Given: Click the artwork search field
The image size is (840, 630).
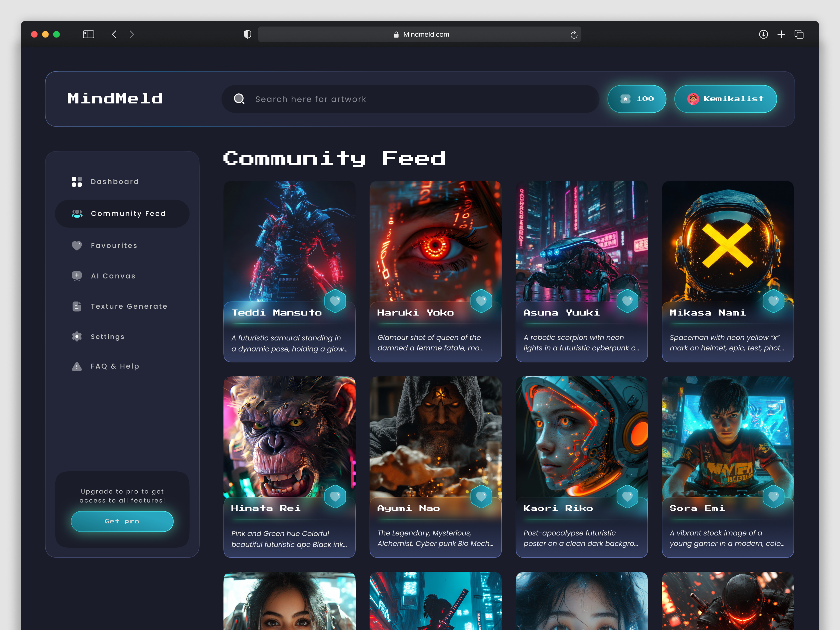Looking at the screenshot, I should tap(411, 99).
